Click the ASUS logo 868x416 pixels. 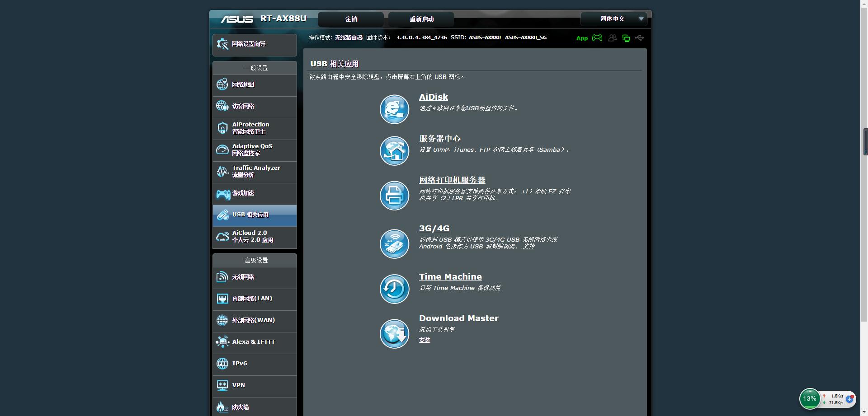(237, 19)
